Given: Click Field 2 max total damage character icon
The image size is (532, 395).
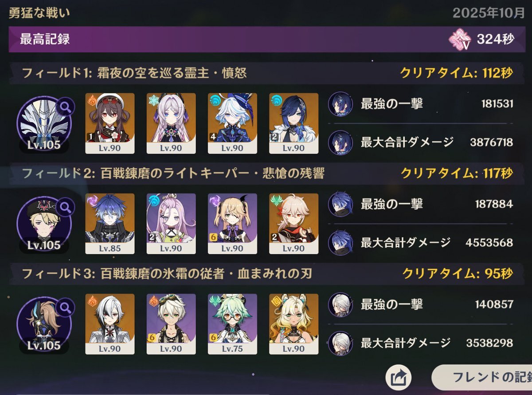Looking at the screenshot, I should 340,242.
